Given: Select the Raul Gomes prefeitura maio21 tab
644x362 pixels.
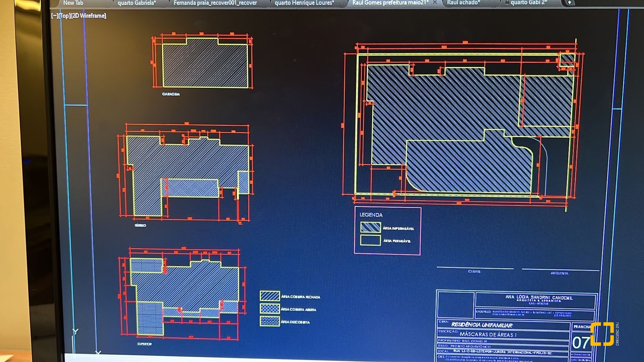Looking at the screenshot, I should (x=390, y=3).
